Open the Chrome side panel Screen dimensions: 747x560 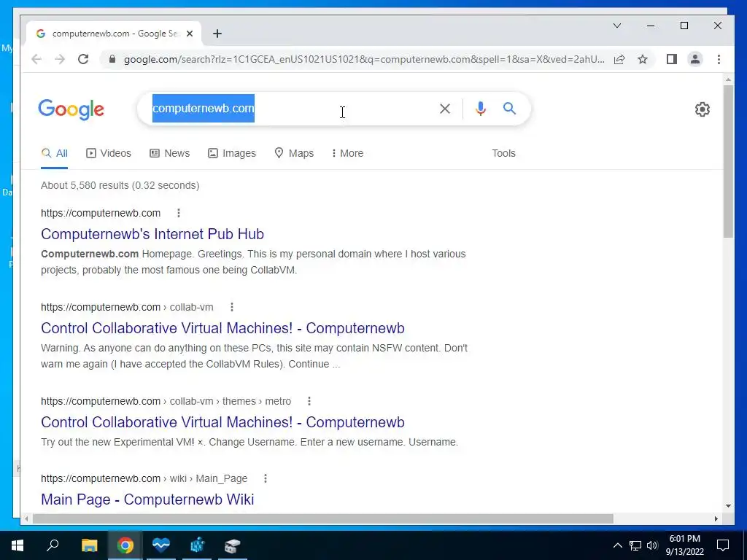(x=672, y=59)
